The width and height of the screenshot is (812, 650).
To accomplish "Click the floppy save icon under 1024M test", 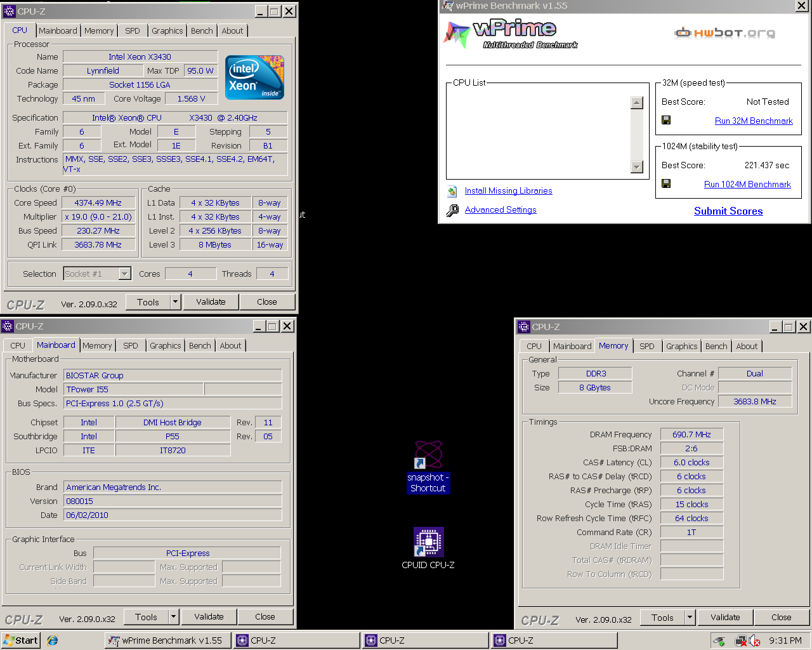I will point(666,183).
